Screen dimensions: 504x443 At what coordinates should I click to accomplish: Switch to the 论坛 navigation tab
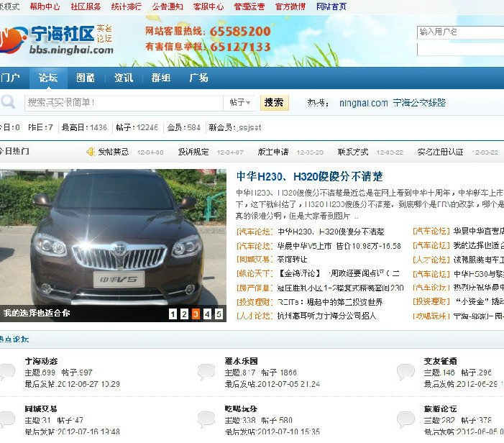coord(48,78)
